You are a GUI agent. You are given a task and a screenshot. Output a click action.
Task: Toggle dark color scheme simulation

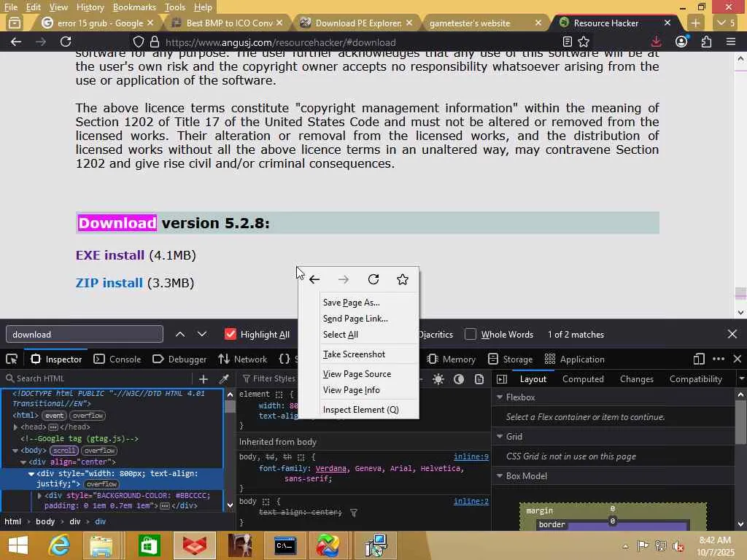[459, 379]
